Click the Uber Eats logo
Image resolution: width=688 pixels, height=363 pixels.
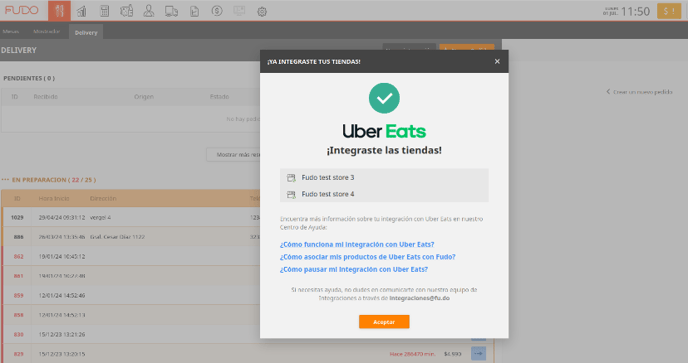(384, 131)
